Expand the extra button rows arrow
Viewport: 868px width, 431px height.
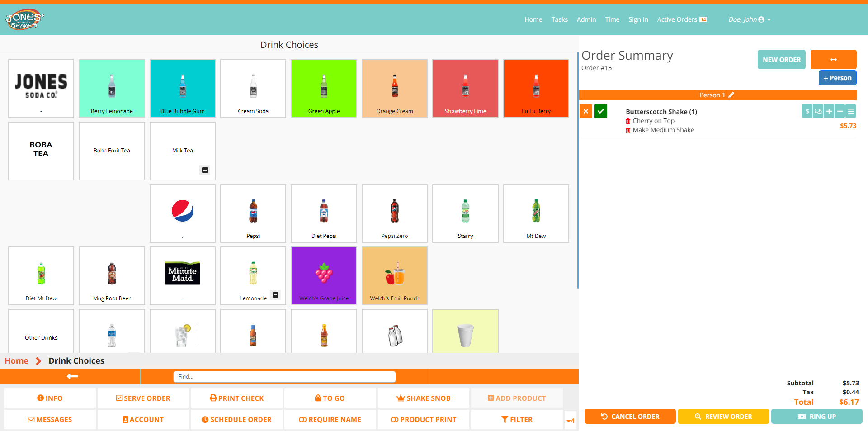pyautogui.click(x=571, y=421)
